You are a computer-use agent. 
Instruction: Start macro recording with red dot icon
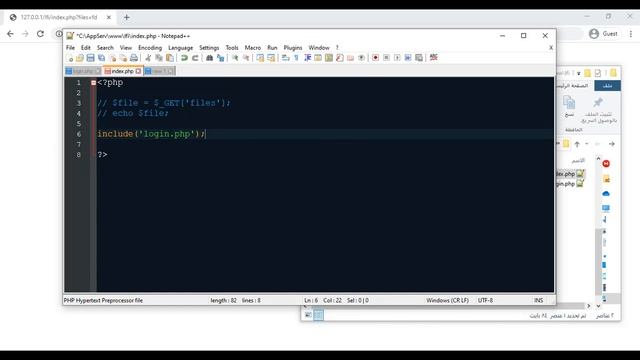point(376,58)
